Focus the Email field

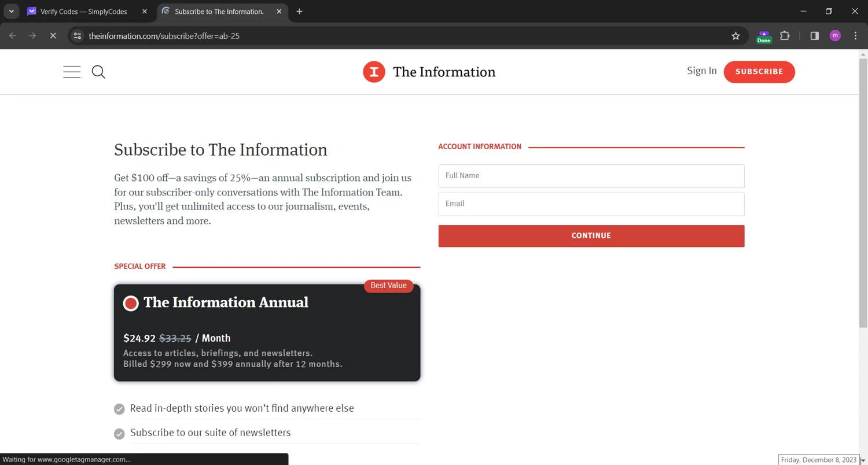click(x=591, y=204)
